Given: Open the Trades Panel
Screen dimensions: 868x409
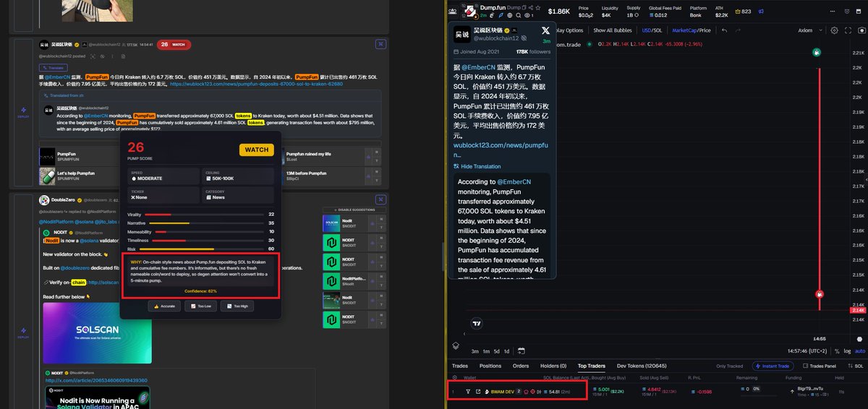Looking at the screenshot, I should tap(820, 366).
